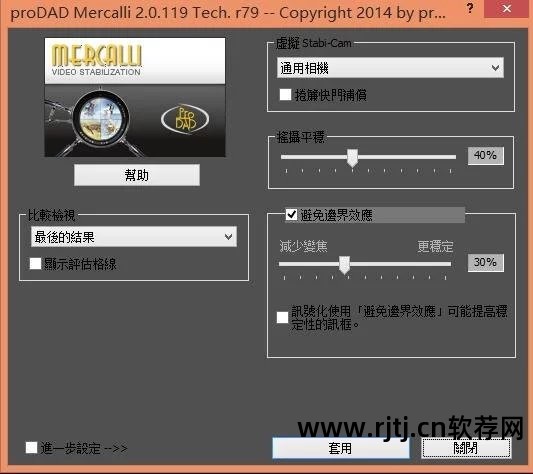The image size is (533, 474).
Task: Click the 比較檢視 group label
Action: pos(52,215)
